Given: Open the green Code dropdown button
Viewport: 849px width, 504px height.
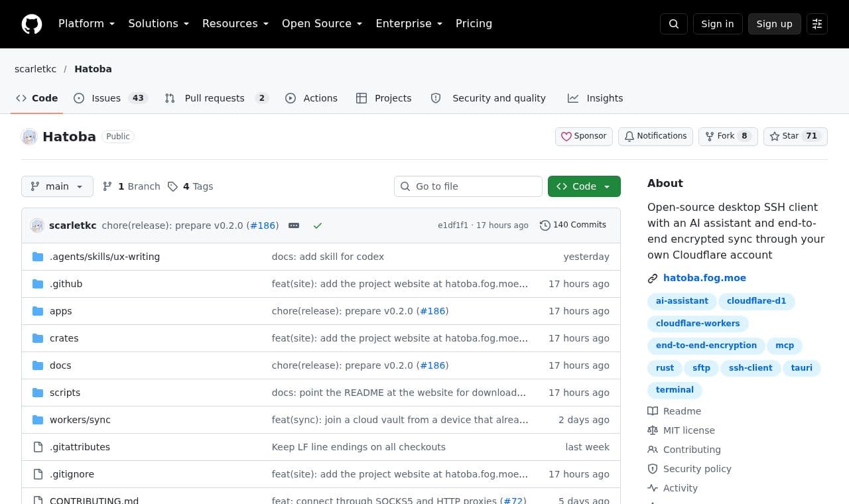Looking at the screenshot, I should (x=584, y=186).
